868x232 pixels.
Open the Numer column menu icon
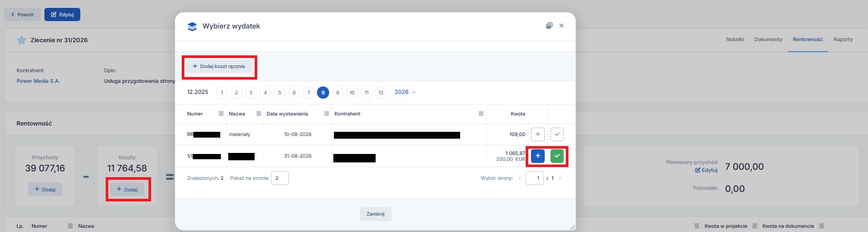(x=221, y=114)
